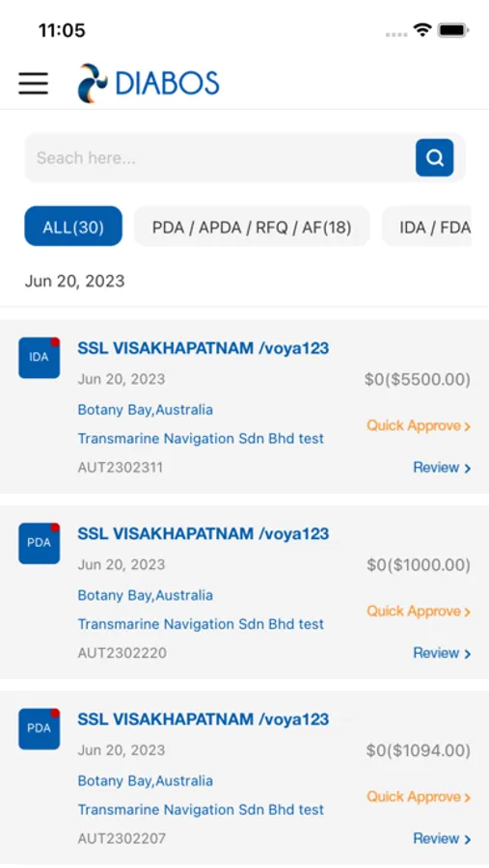Screen dimensions: 489x868
Task: Click the blue search magnifier button
Action: [x=434, y=158]
